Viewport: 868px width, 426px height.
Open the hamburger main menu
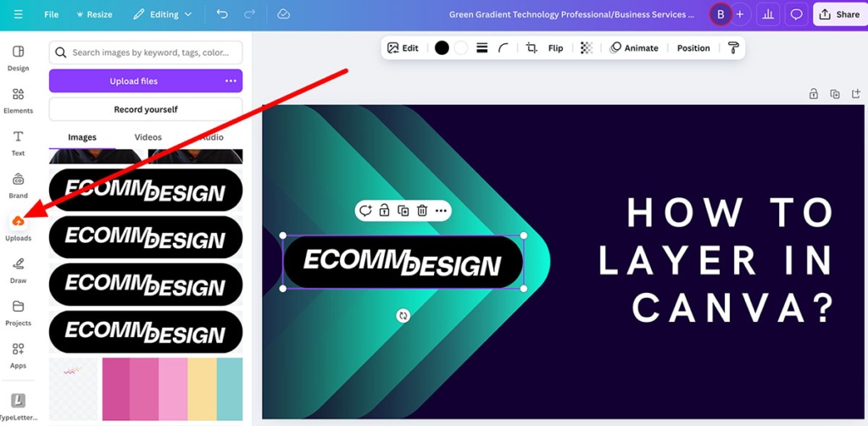coord(19,14)
